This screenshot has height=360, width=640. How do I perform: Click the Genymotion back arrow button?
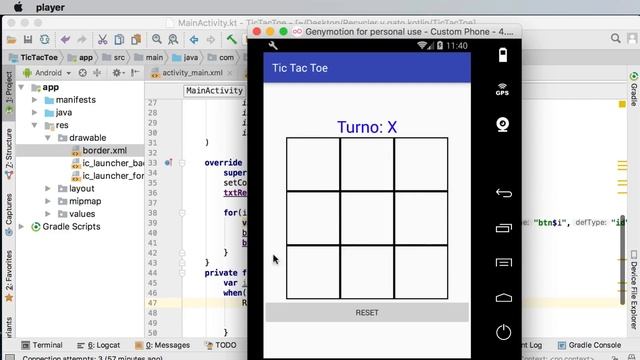504,192
